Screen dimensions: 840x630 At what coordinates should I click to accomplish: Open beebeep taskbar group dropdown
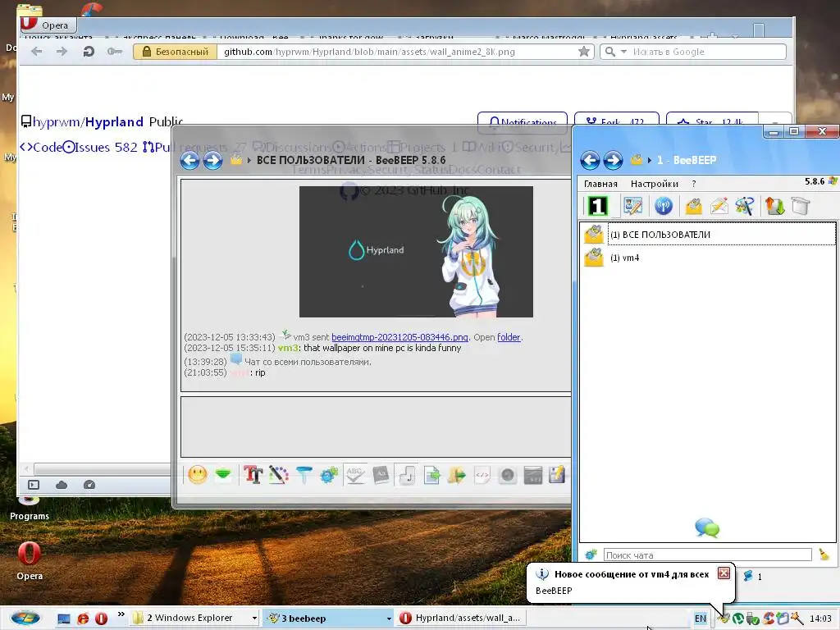389,619
